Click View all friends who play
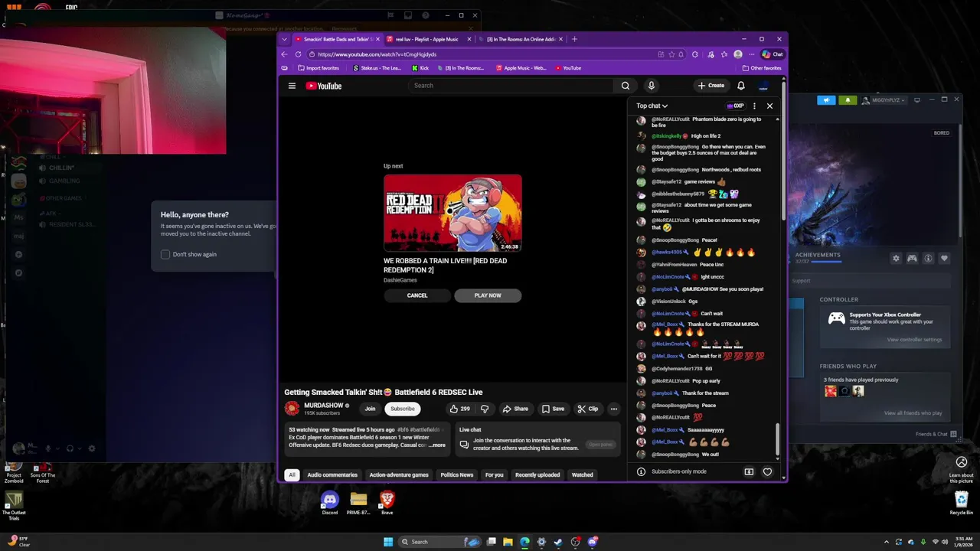The image size is (980, 551). [913, 413]
